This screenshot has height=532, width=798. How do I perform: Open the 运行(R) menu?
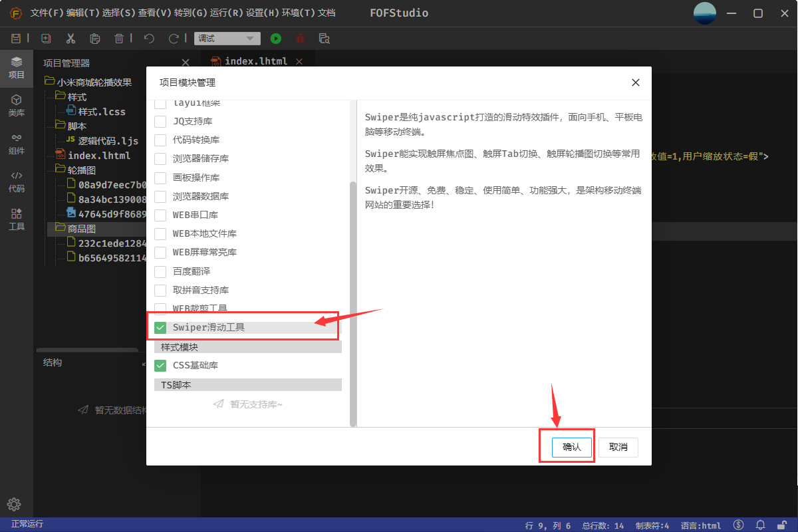[227, 13]
